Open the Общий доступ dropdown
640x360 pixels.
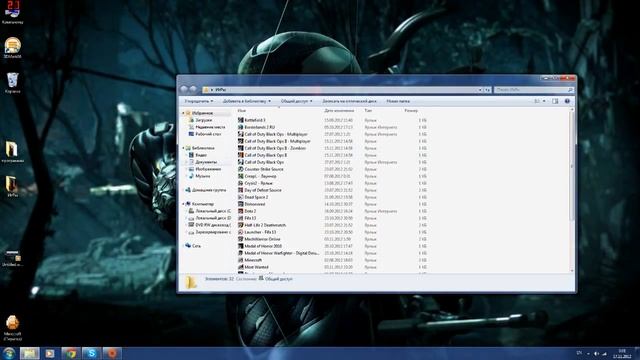tap(297, 101)
